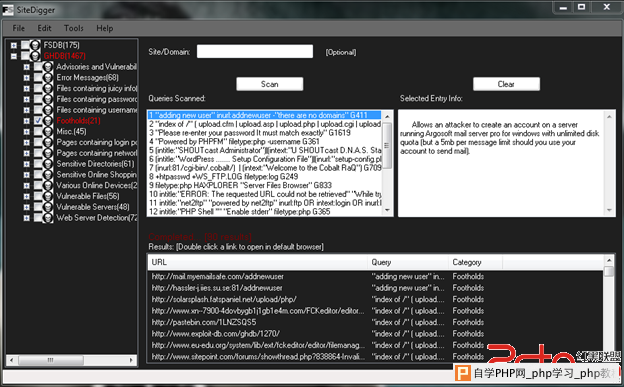This screenshot has width=624, height=387.
Task: Check the GHDB(1467) checkbox
Action: 25,56
